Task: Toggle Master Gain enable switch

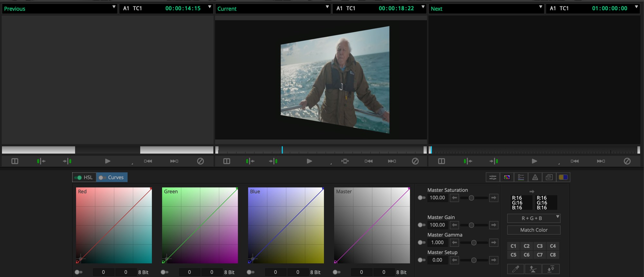Action: tap(421, 225)
